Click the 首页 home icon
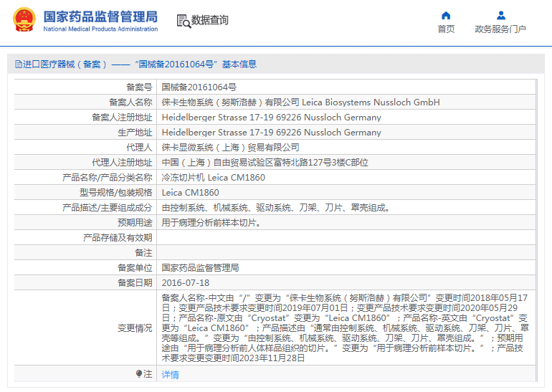The width and height of the screenshot is (552, 392). coord(446,16)
